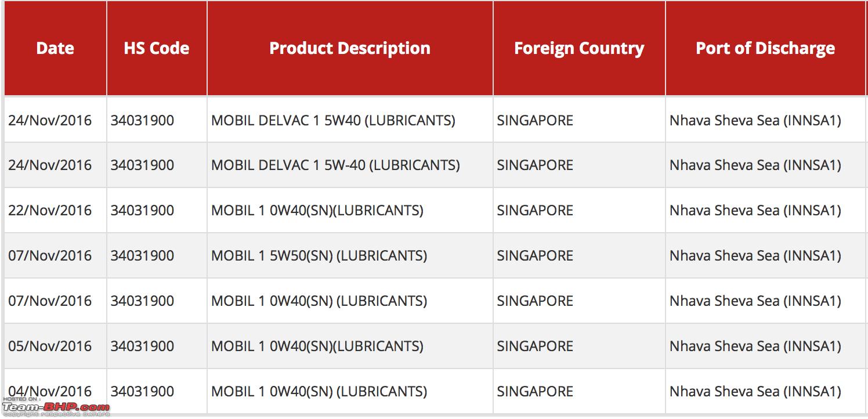Select HS code in the 22/Nov/2016 row
The width and height of the screenshot is (868, 419).
[157, 210]
